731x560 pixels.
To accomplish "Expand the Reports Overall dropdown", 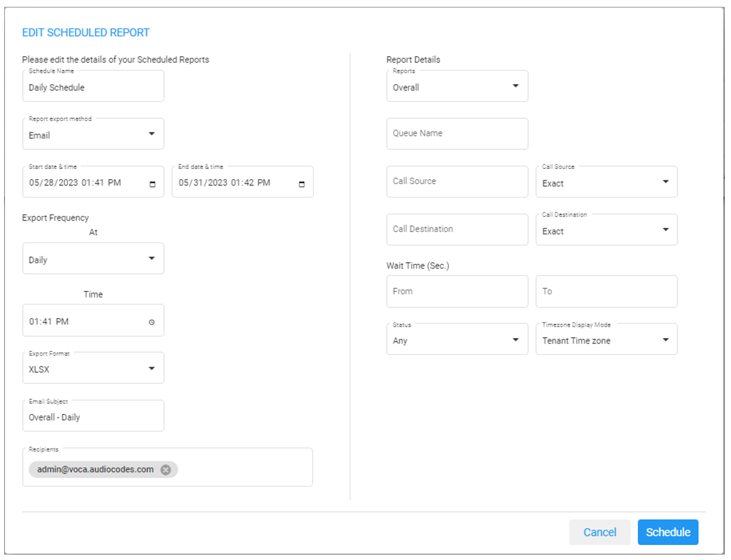I will point(515,86).
